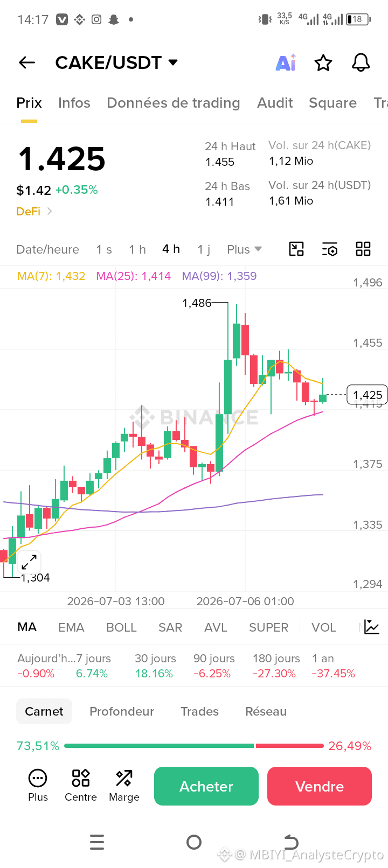
Task: Tap the 24 h Bas value 1.411
Action: (220, 202)
